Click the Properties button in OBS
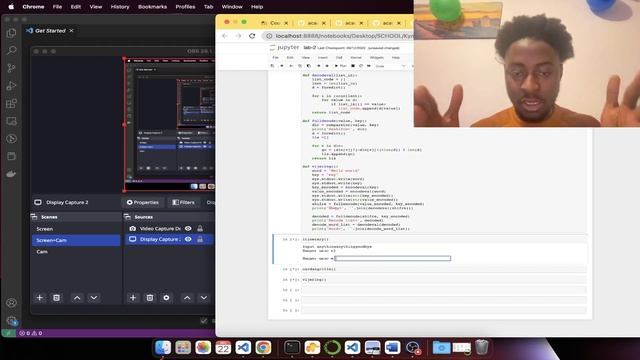This screenshot has width=640, height=360. pyautogui.click(x=142, y=202)
